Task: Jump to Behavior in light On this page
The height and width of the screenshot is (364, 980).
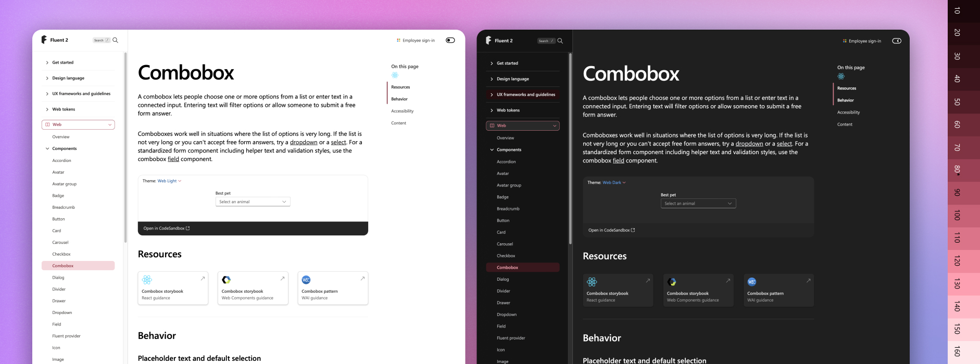Action: [x=399, y=99]
